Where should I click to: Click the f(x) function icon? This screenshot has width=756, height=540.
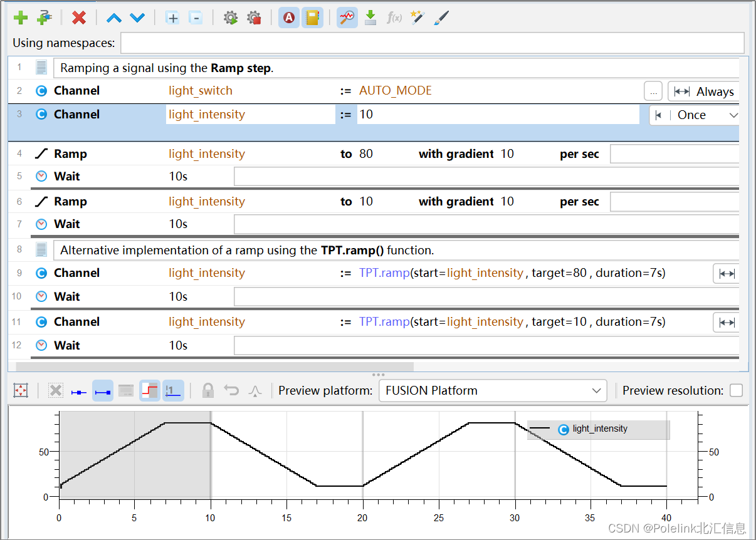coord(394,18)
